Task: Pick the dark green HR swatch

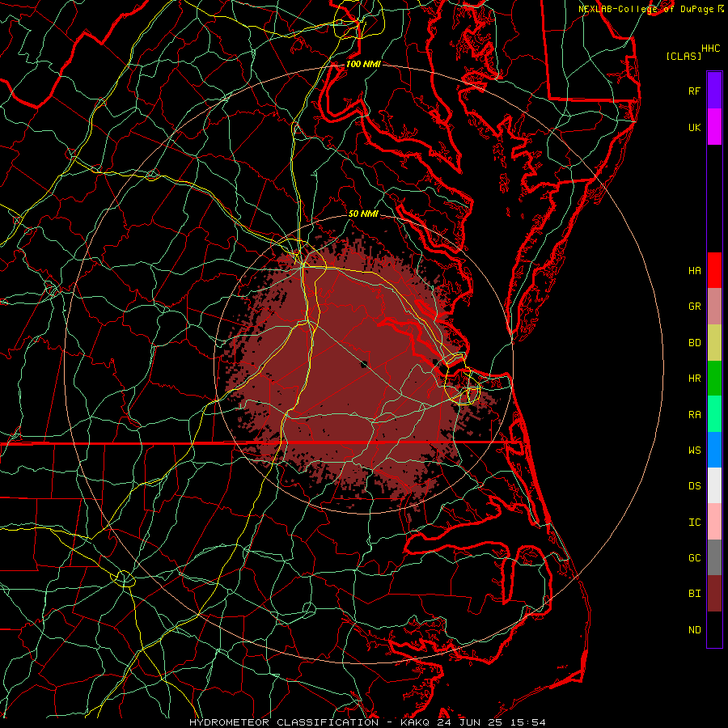Action: pos(714,379)
